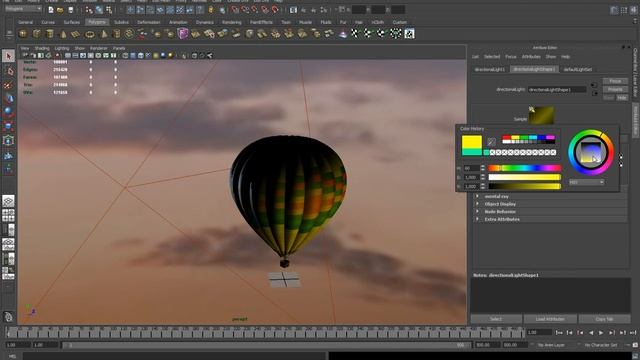Click the Focus button
This screenshot has height=360, width=640.
coord(615,81)
